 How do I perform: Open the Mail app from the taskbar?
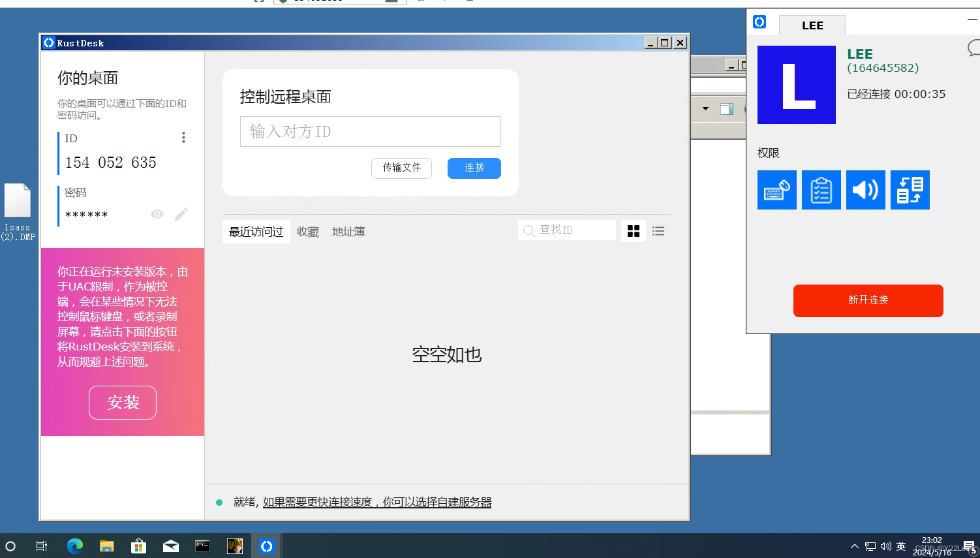[x=170, y=546]
